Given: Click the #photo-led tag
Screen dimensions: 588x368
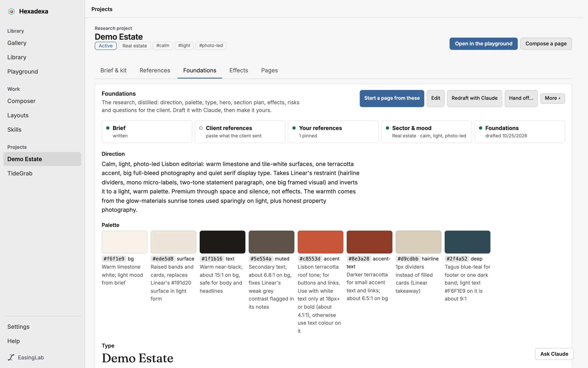Looking at the screenshot, I should pos(211,46).
